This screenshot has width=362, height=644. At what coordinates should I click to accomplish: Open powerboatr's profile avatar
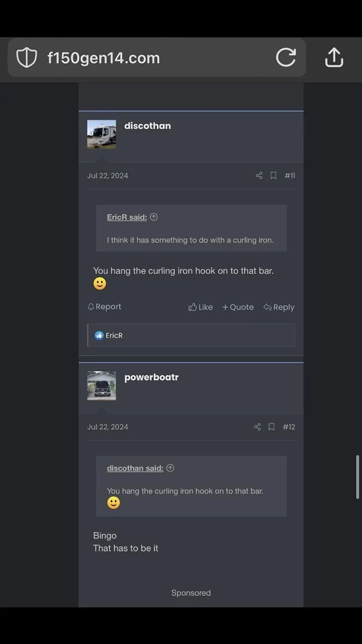pyautogui.click(x=102, y=385)
